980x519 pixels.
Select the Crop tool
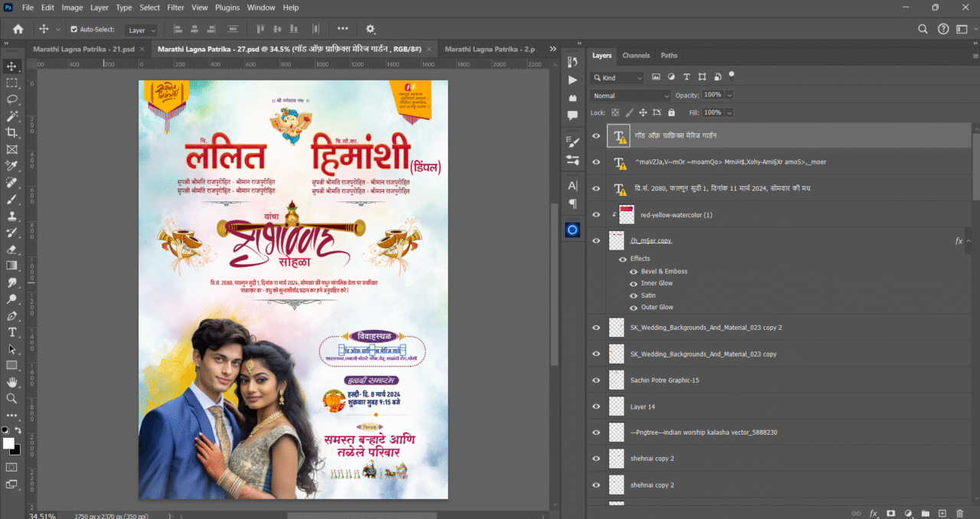click(11, 133)
